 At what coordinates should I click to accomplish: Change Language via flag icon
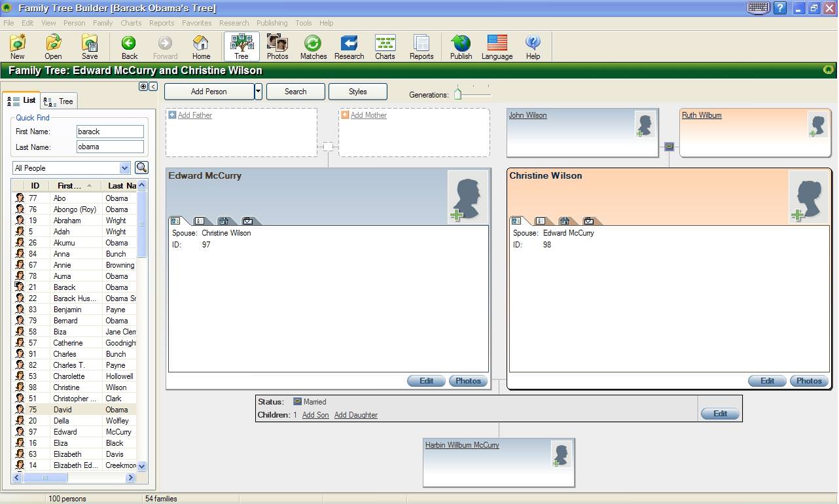click(497, 47)
